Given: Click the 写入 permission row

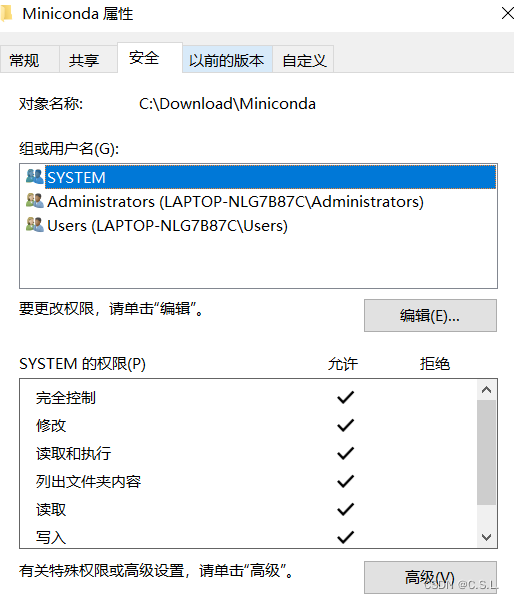Looking at the screenshot, I should (x=248, y=537).
